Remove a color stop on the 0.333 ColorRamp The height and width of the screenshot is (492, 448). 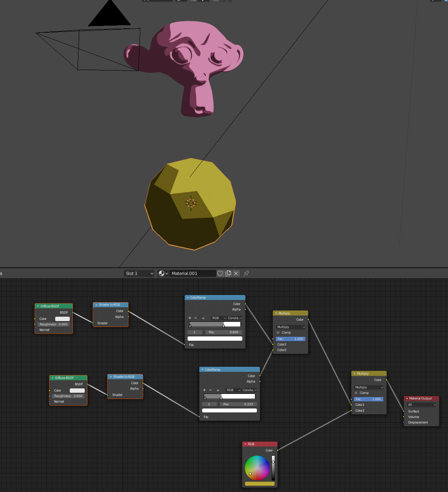(210, 390)
